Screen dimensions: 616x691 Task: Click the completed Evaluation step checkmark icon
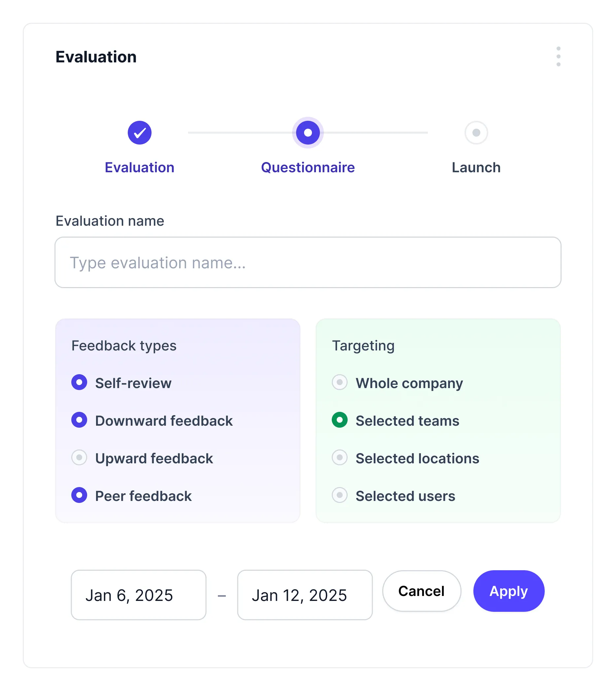point(139,133)
